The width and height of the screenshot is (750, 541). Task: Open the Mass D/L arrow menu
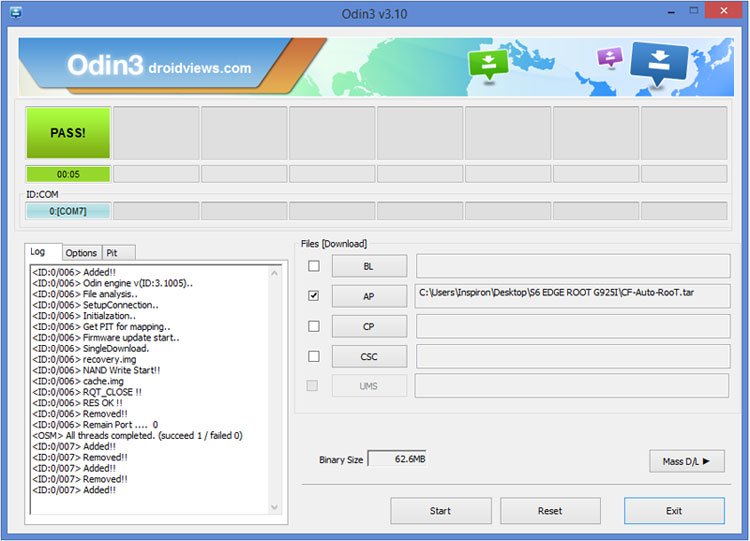point(687,462)
